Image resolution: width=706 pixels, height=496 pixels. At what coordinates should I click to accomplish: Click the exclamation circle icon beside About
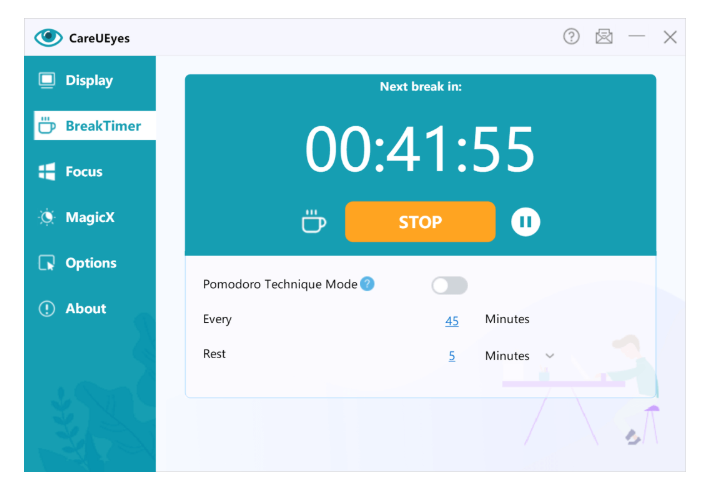pyautogui.click(x=47, y=309)
